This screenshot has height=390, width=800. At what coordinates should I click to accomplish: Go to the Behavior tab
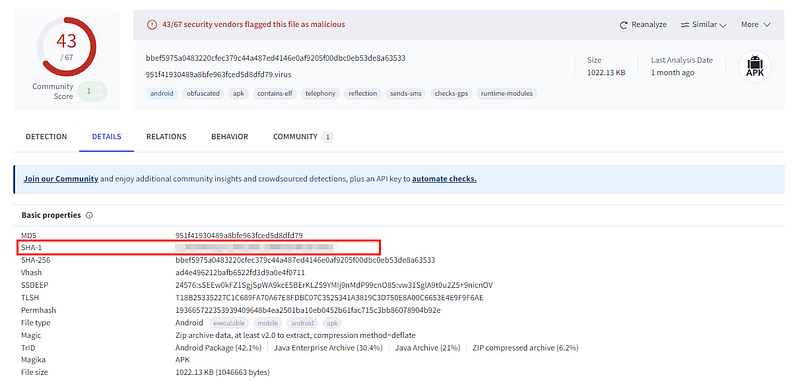pyautogui.click(x=230, y=137)
